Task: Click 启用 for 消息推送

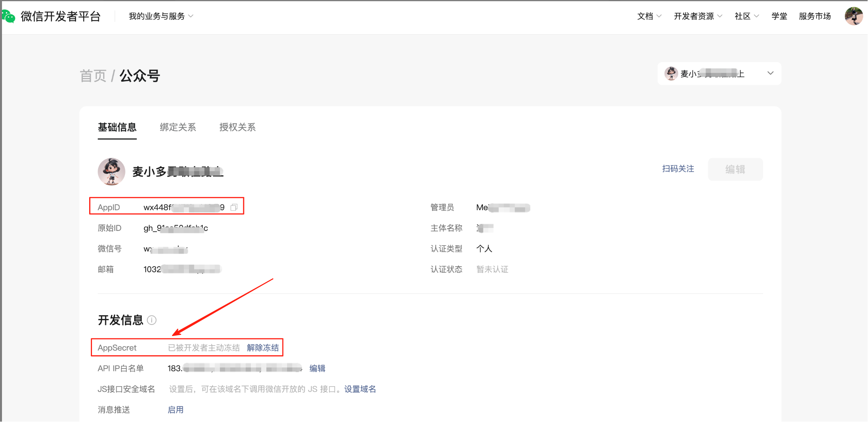Action: click(x=176, y=410)
